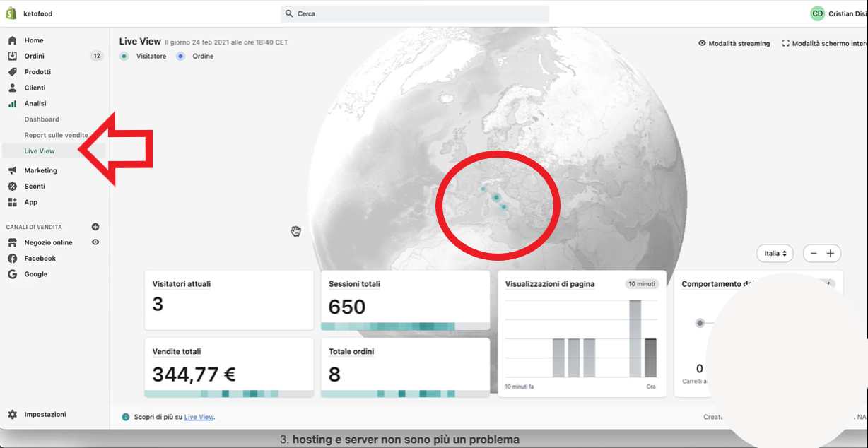Open the Home section icon

point(12,40)
